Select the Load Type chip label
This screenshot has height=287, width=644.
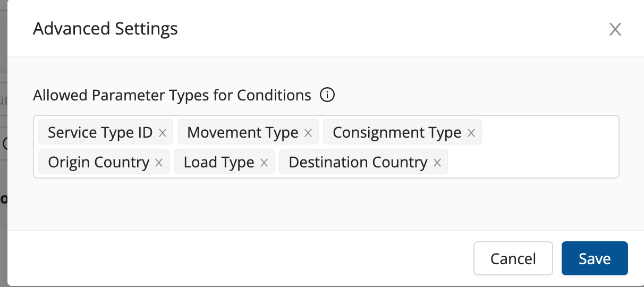(x=218, y=162)
